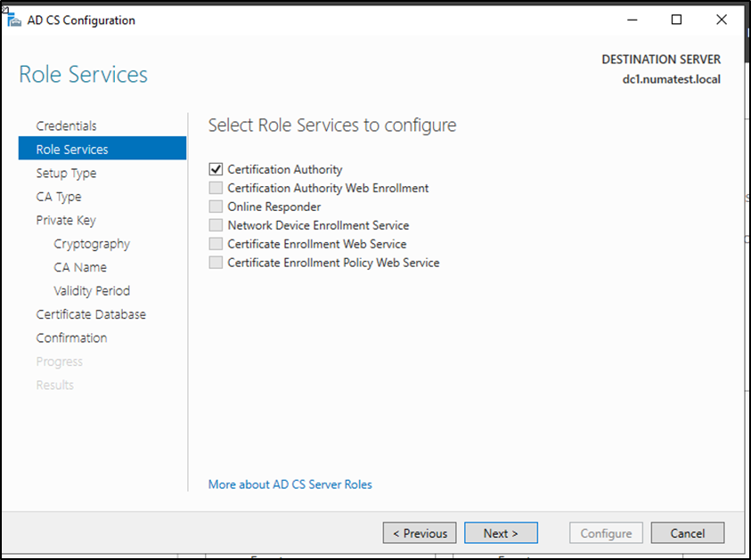Toggle Certificate Enrollment Policy Web Service

coord(216,263)
